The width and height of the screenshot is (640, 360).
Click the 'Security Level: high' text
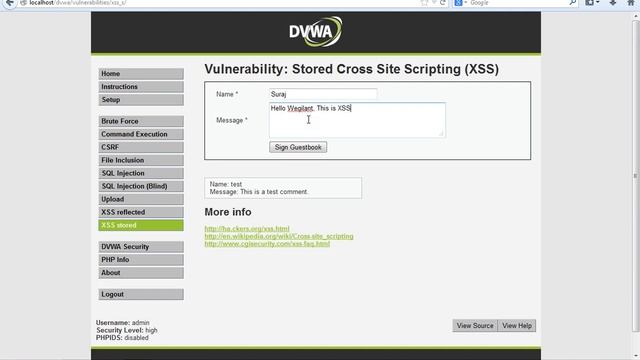127,330
